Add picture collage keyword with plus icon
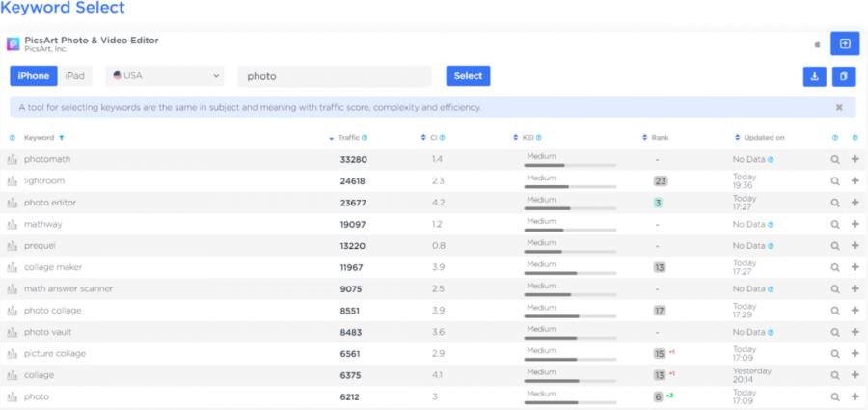This screenshot has width=868, height=410. click(x=854, y=354)
